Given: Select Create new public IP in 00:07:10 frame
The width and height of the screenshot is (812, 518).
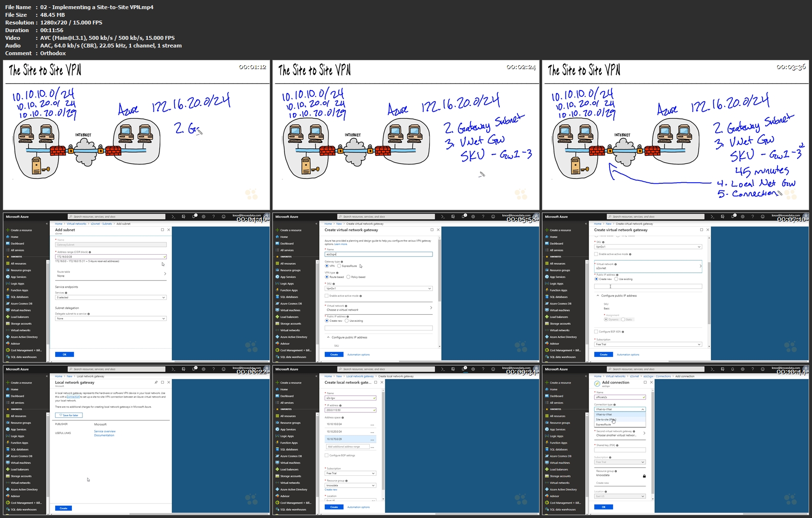Looking at the screenshot, I should pos(597,279).
